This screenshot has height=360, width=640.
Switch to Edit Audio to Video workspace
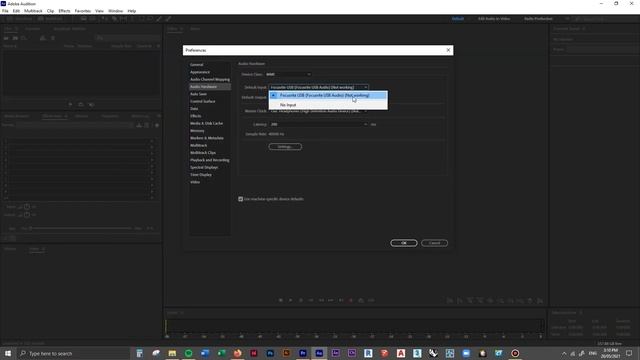[x=494, y=19]
